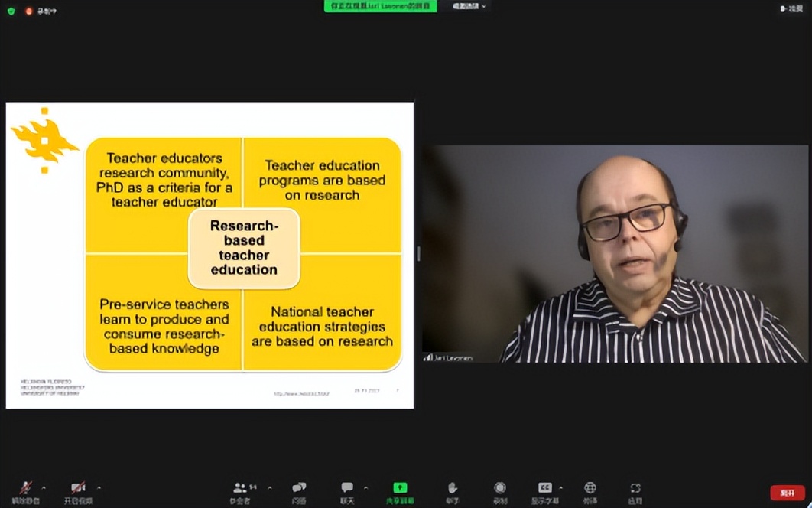Expand the arrow next to chat

tap(365, 488)
